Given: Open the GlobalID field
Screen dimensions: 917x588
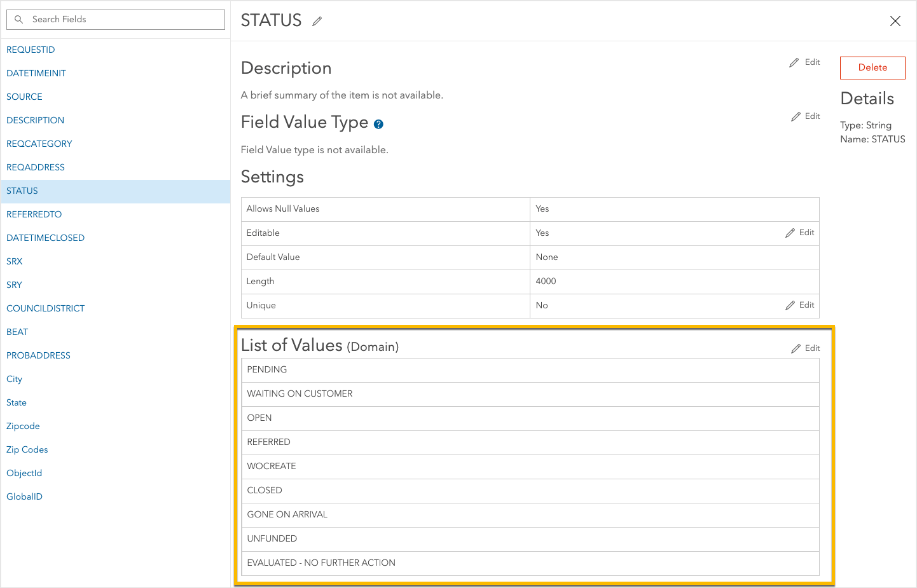Looking at the screenshot, I should (x=24, y=496).
